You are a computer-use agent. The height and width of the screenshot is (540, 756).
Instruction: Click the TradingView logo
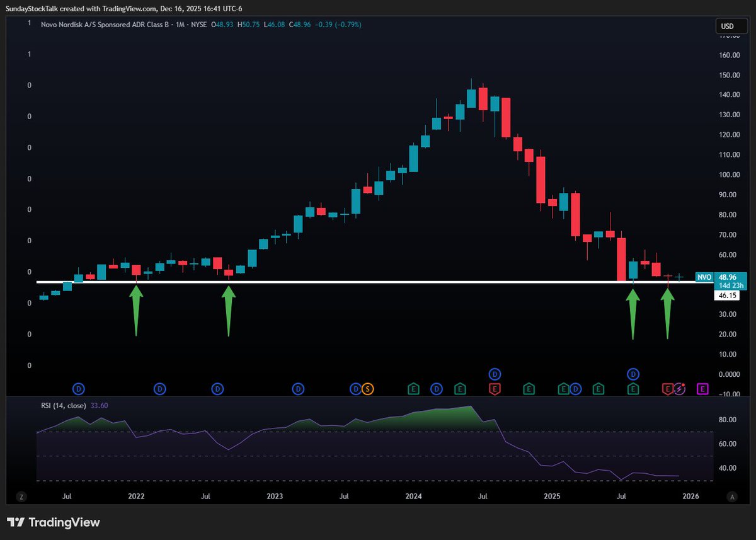click(53, 522)
